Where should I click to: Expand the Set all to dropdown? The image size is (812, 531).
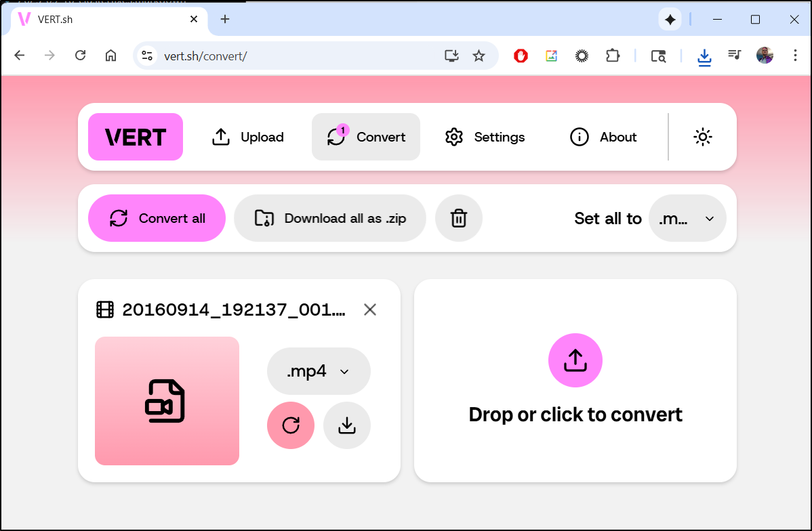pos(687,218)
